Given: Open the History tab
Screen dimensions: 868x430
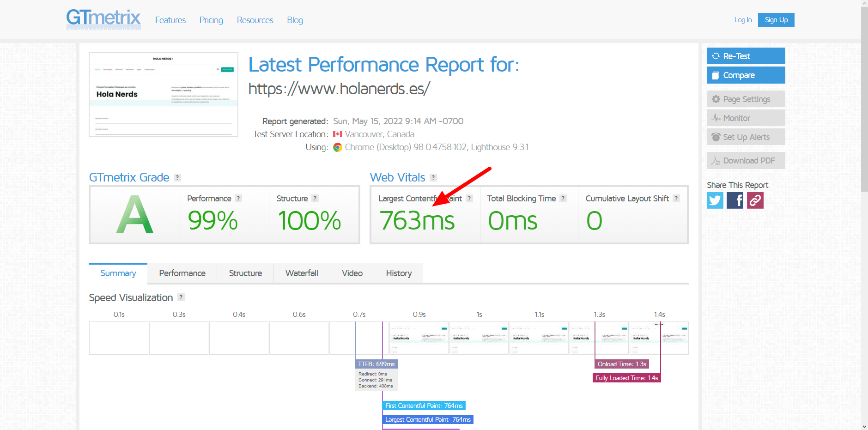Looking at the screenshot, I should (399, 273).
